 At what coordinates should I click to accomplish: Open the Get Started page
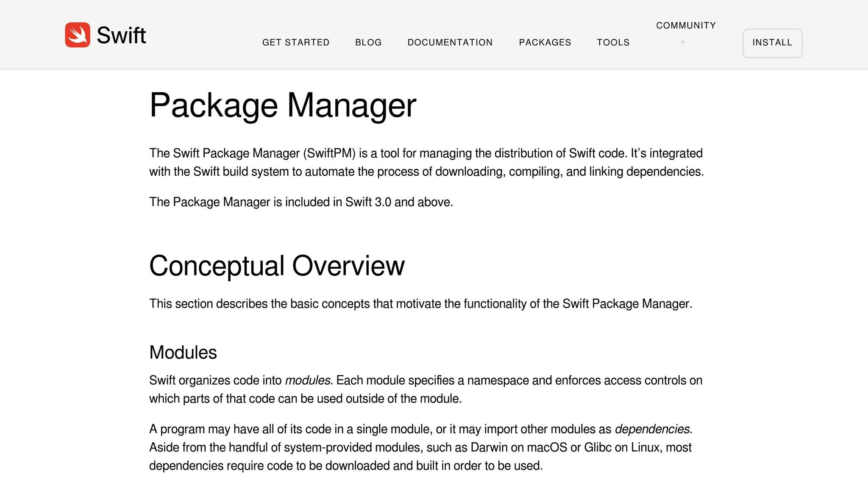[296, 42]
